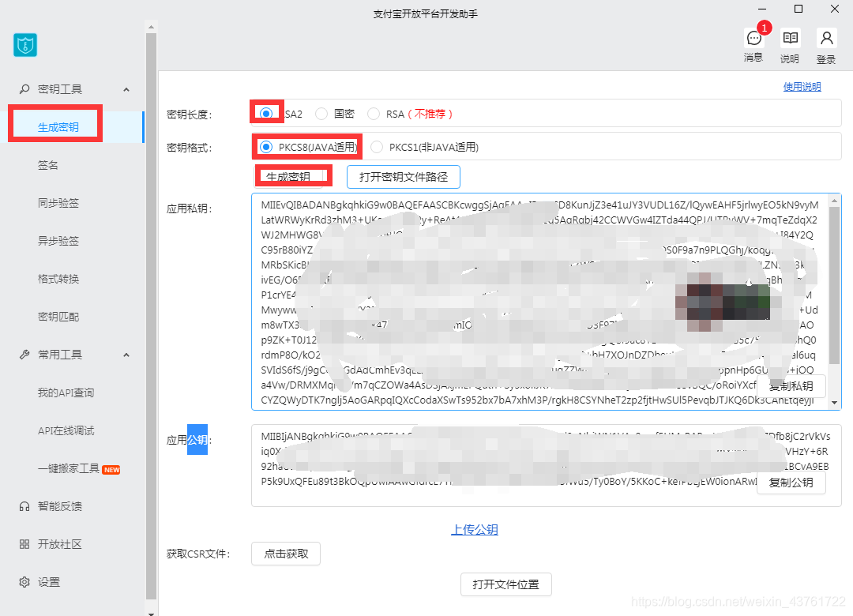Click inside the 应用公钥 text area
853x616 pixels.
point(547,465)
